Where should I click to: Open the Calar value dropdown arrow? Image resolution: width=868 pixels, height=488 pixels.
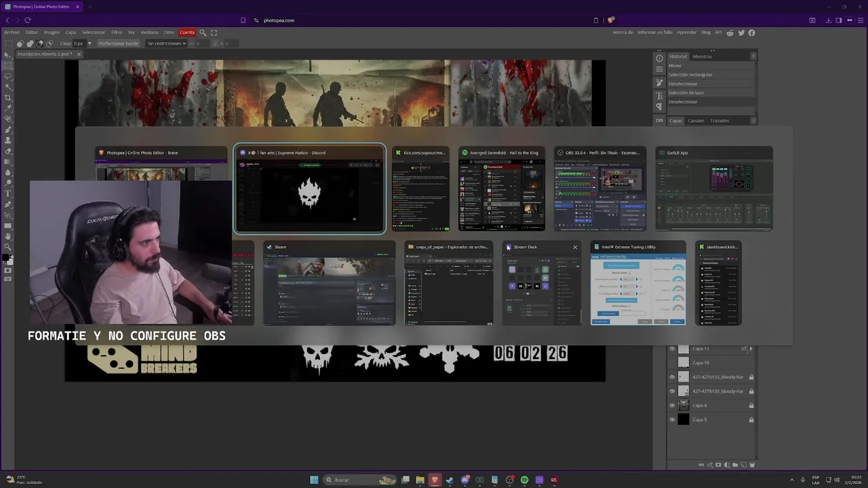[89, 43]
